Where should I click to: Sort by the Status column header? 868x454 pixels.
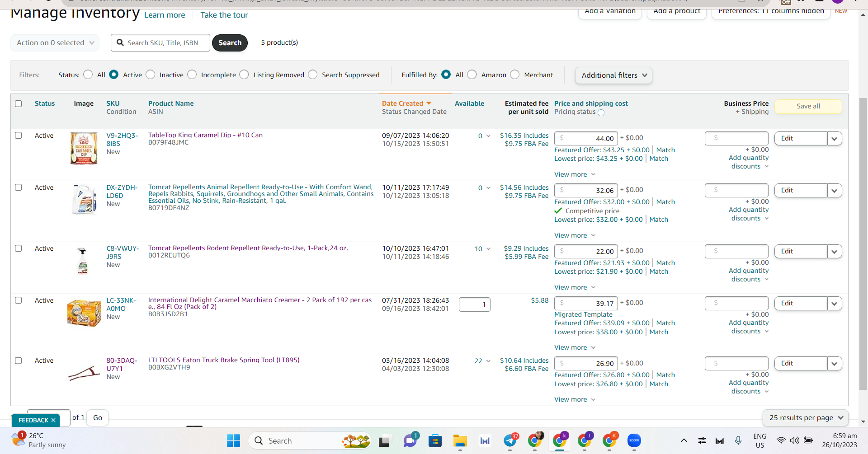45,103
